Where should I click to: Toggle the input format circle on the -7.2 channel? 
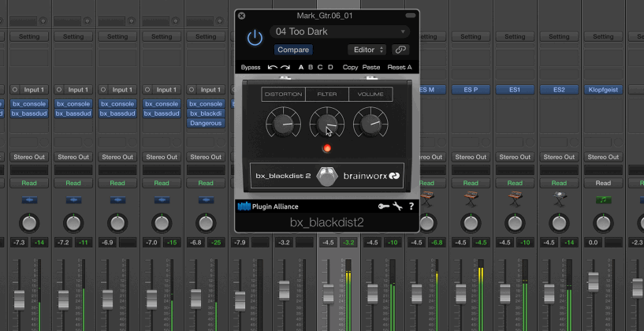point(59,90)
